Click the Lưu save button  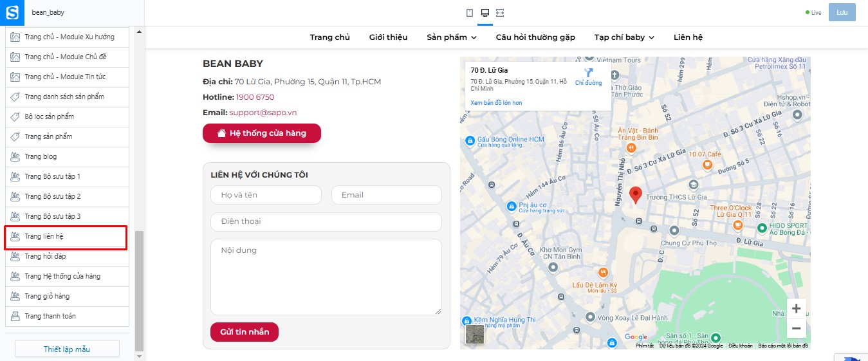click(842, 12)
